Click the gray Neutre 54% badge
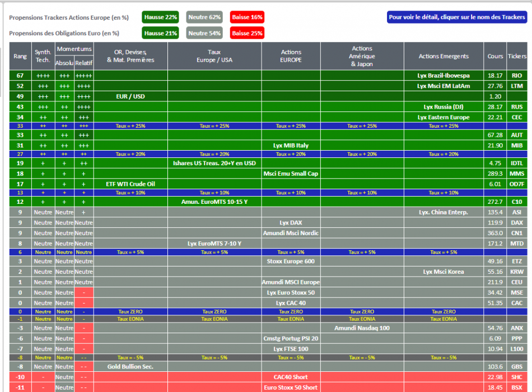The width and height of the screenshot is (532, 392). point(204,33)
